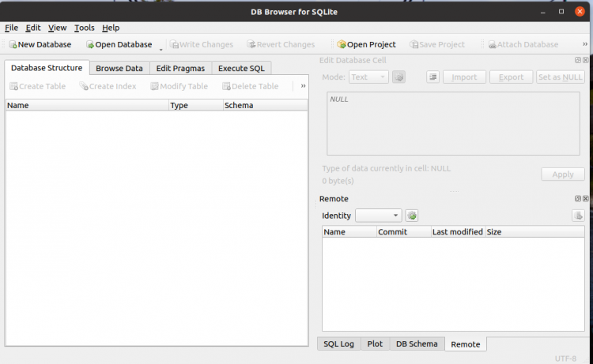Switch to the SQL Log tab
This screenshot has height=364, width=593.
click(x=339, y=344)
